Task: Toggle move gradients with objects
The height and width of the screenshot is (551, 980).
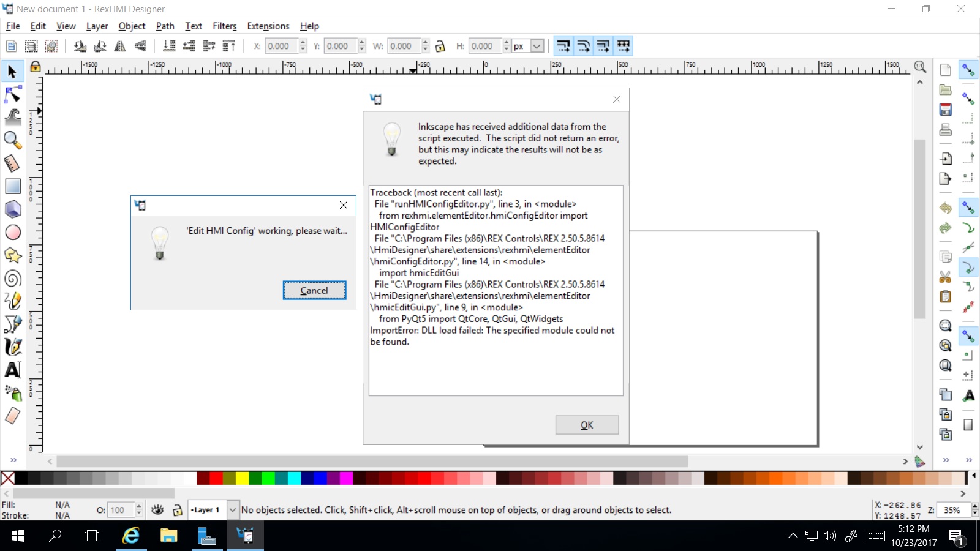Action: (603, 46)
